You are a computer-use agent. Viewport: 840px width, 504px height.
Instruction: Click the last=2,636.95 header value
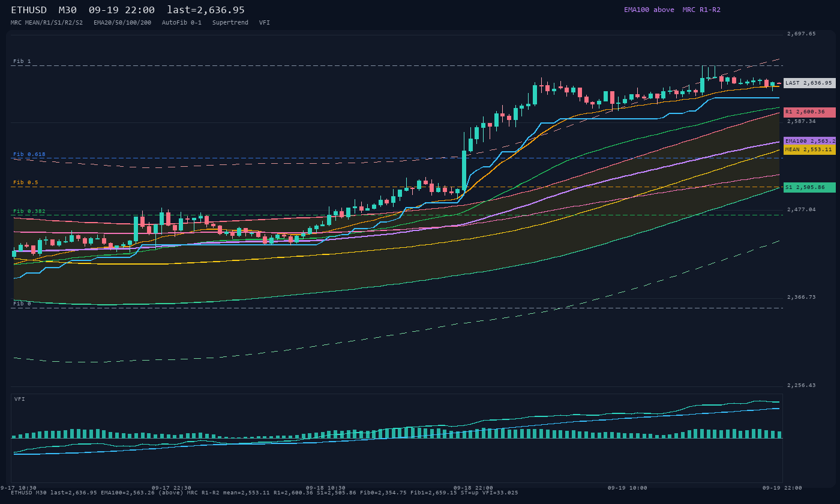point(206,10)
